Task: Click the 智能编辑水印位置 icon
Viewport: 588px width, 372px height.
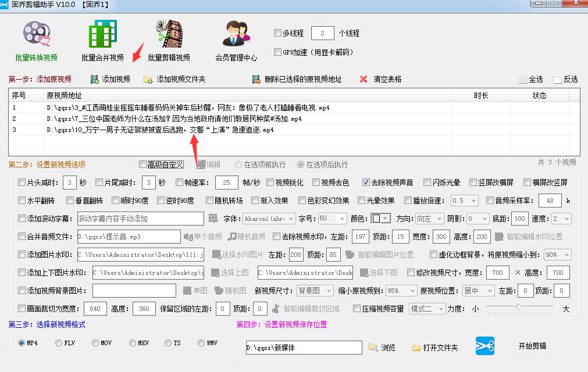Action: coord(499,237)
